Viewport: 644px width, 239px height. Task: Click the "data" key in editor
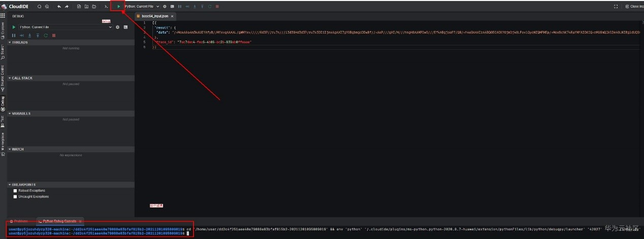(x=164, y=32)
